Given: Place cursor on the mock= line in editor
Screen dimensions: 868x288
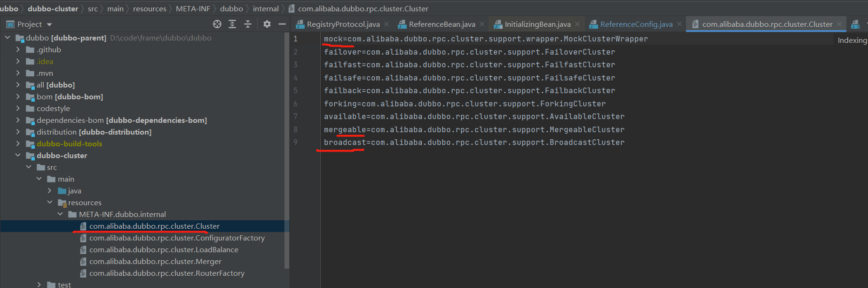Looking at the screenshot, I should 486,39.
